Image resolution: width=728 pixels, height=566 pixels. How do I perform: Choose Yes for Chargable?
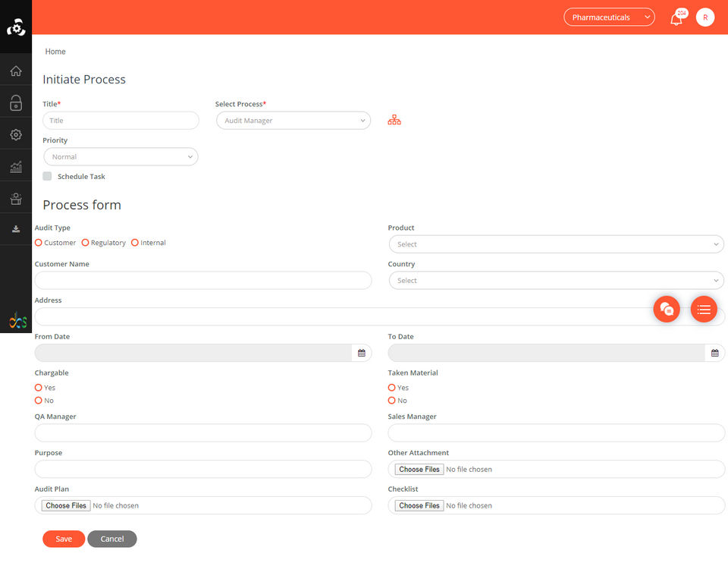[x=39, y=388]
